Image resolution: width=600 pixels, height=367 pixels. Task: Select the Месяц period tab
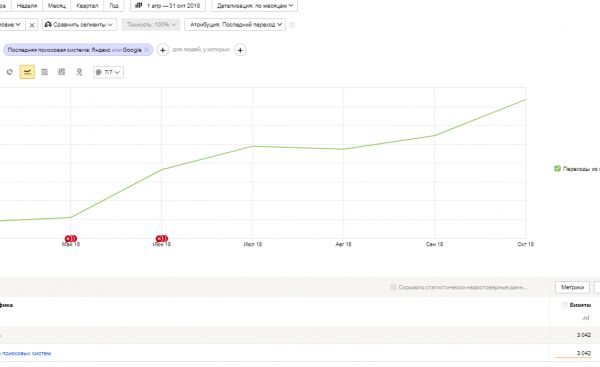tap(57, 6)
